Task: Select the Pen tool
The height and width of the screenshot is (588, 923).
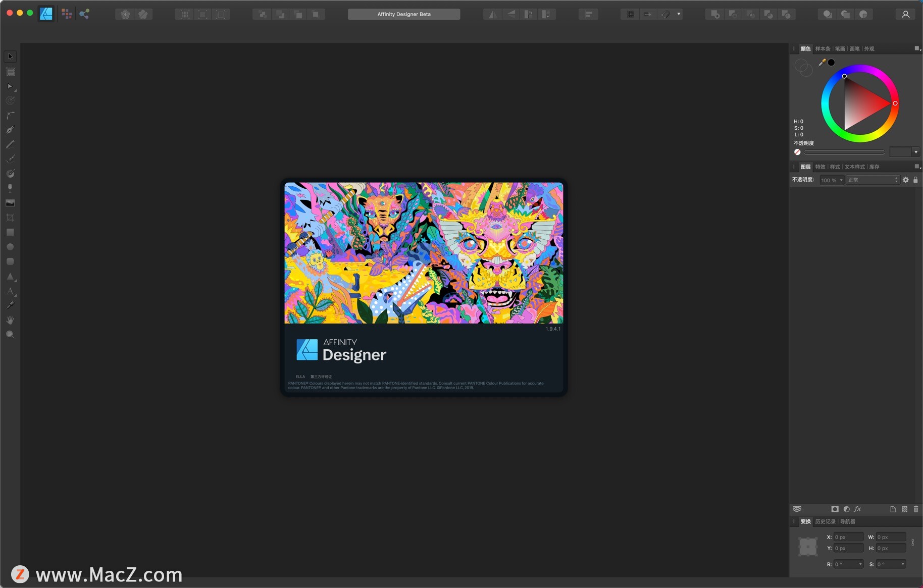Action: coord(10,130)
